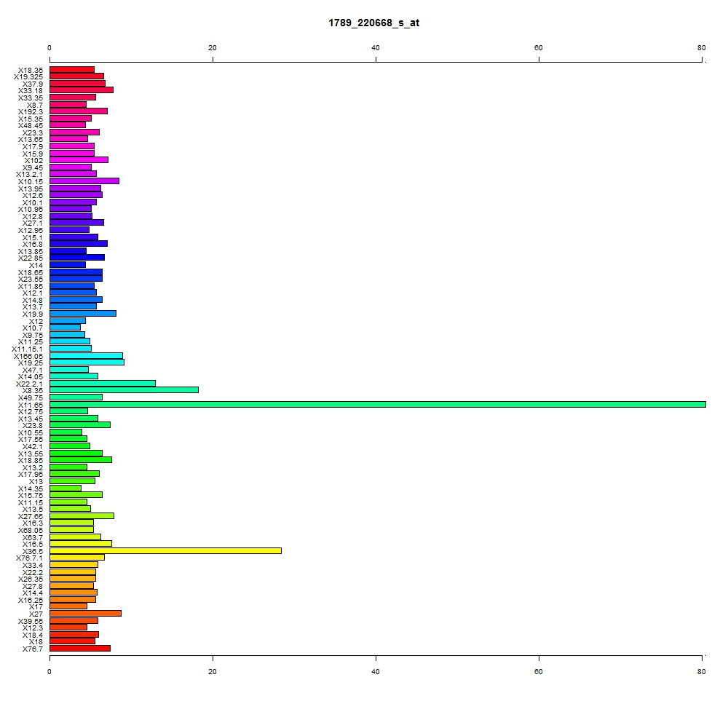This screenshot has height=728, width=728.
Task: Click the purple bar for X10.15
Action: 84,181
